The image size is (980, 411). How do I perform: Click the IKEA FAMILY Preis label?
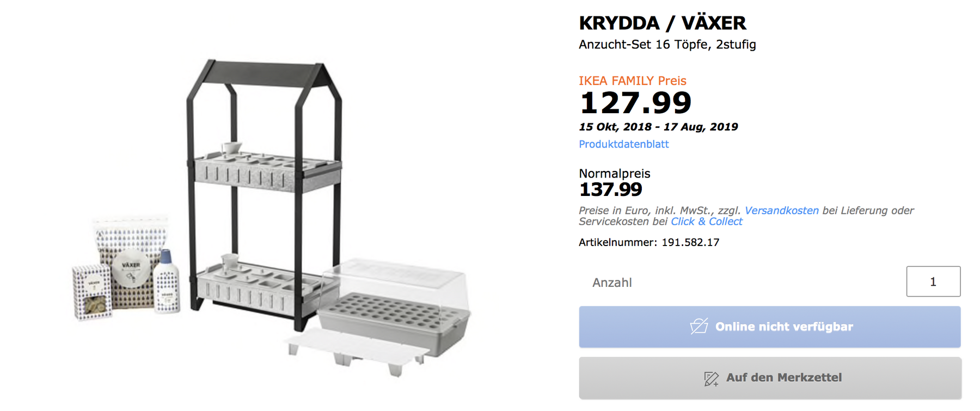click(x=632, y=81)
